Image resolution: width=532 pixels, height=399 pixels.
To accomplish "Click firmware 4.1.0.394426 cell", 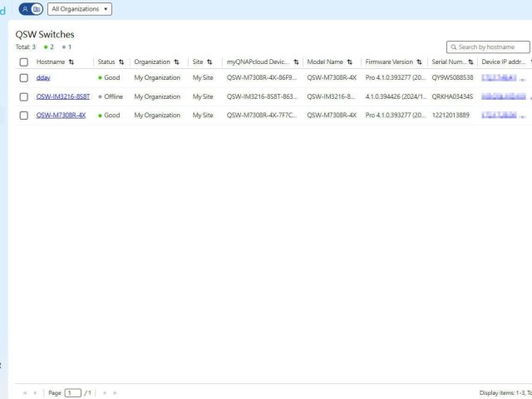I will (x=396, y=96).
